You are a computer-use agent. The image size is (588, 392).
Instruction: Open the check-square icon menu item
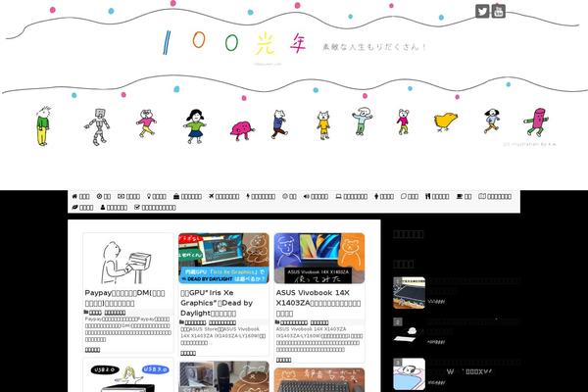[x=155, y=207]
